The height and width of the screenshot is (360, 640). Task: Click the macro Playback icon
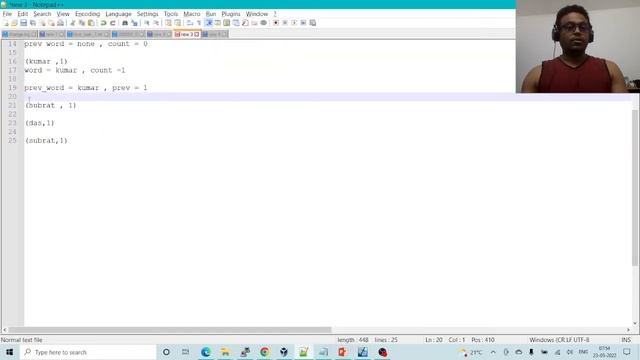tap(294, 23)
